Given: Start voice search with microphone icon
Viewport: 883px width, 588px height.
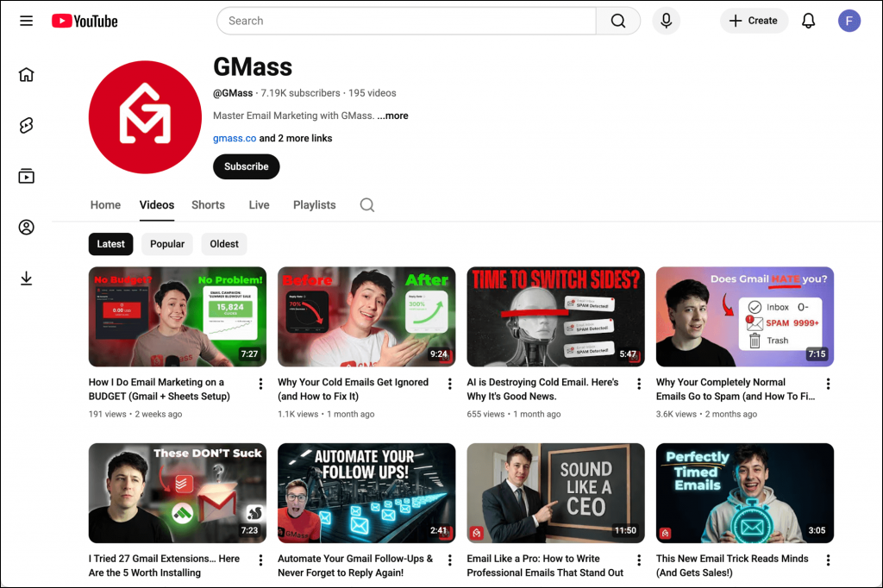Looking at the screenshot, I should pos(666,21).
